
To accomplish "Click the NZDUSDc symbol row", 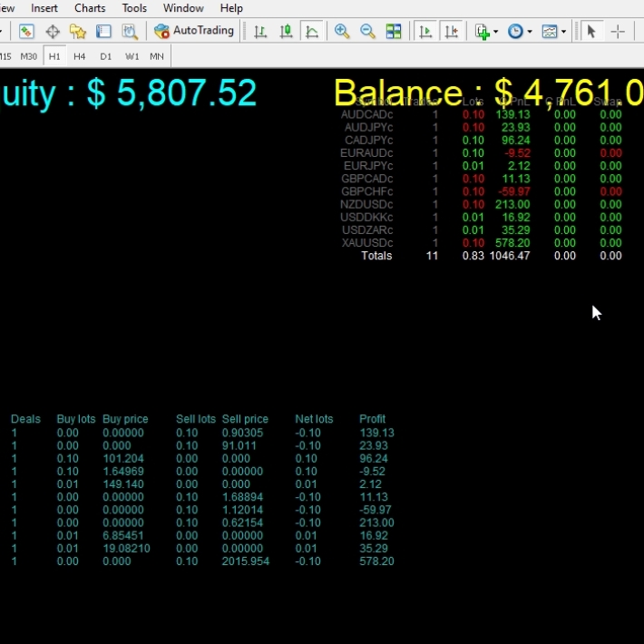I will pyautogui.click(x=481, y=204).
